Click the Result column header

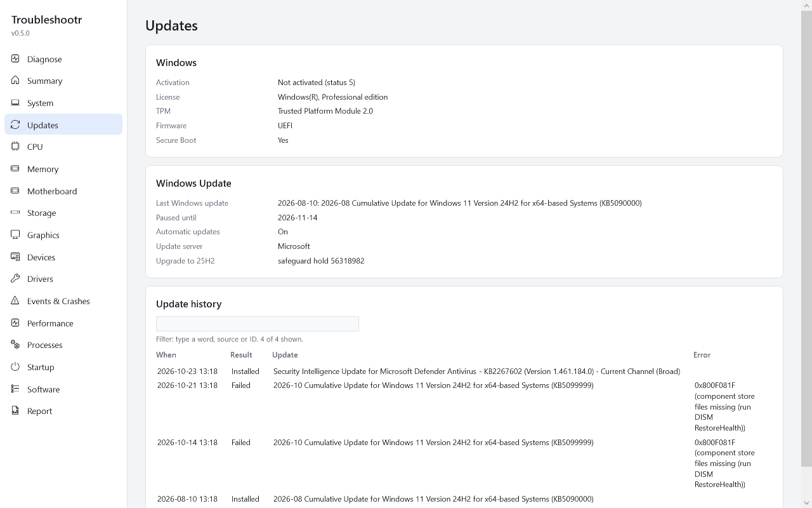241,355
